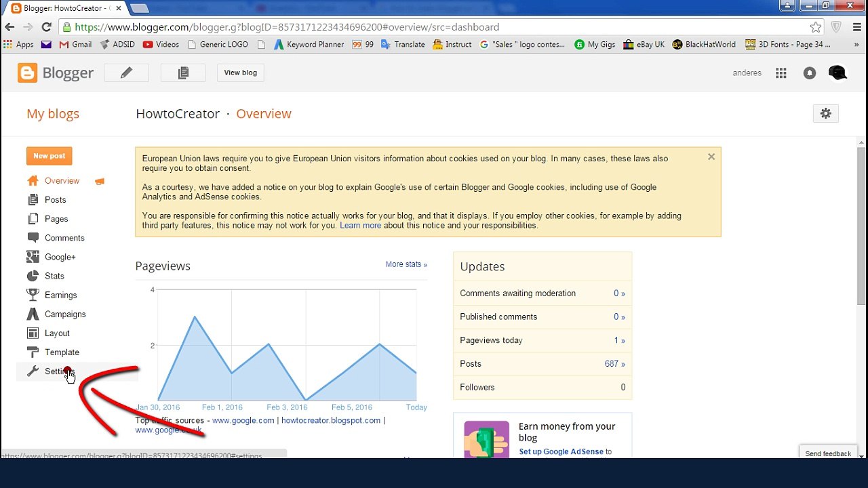This screenshot has height=488, width=868.
Task: Open the howtocreator.blogspot.com link
Action: click(331, 420)
